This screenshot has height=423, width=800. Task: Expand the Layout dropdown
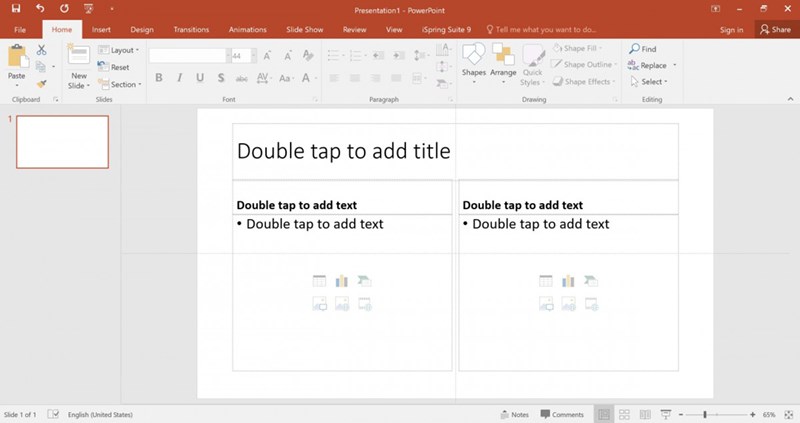[x=121, y=50]
